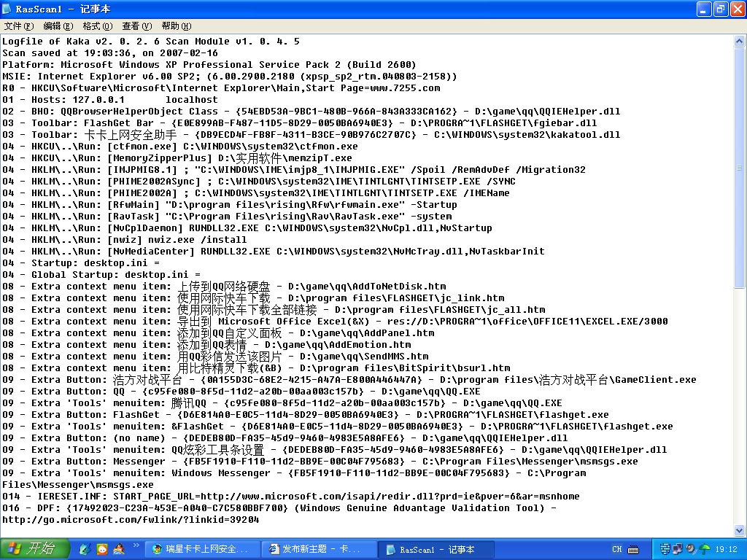Click the Toolbar: 卡卡上网安全助手 line
Screen dimensions: 747x560
pyautogui.click(x=311, y=135)
